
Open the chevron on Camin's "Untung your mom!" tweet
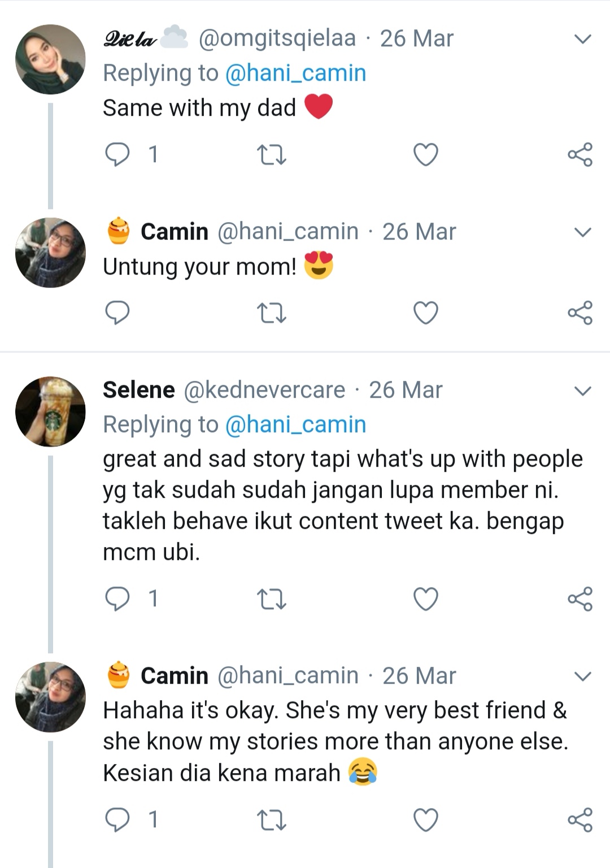click(582, 232)
